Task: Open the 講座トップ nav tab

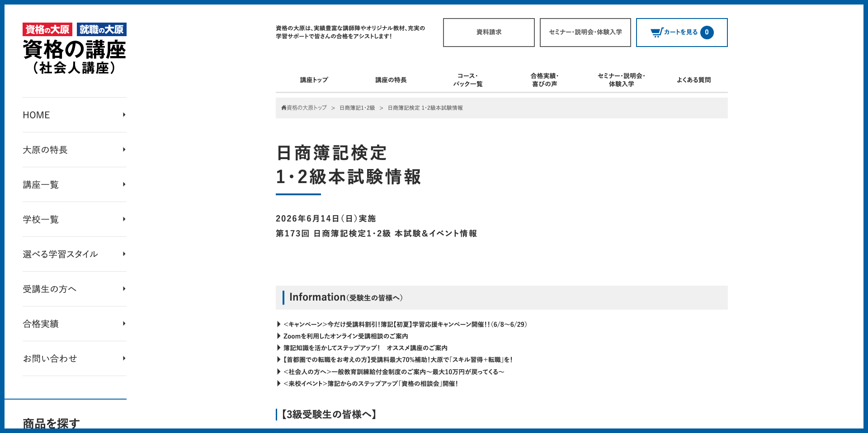Action: coord(314,80)
